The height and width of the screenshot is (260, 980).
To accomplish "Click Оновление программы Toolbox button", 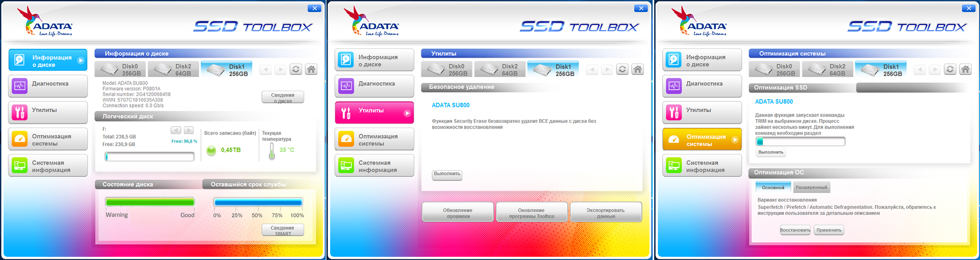I will [532, 213].
